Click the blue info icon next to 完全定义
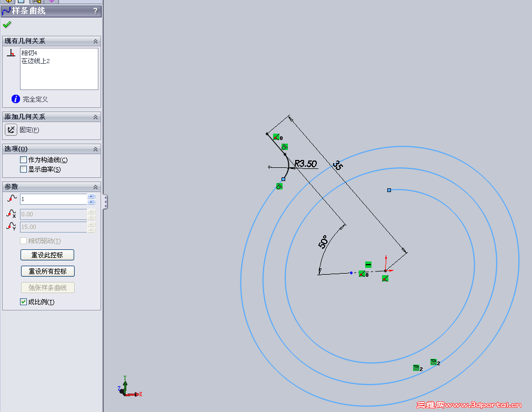This screenshot has width=532, height=412. pyautogui.click(x=16, y=99)
